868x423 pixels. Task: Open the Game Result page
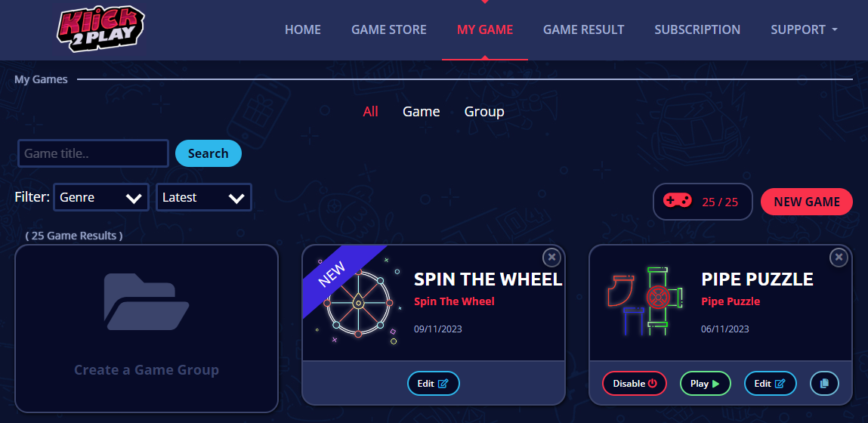tap(583, 29)
